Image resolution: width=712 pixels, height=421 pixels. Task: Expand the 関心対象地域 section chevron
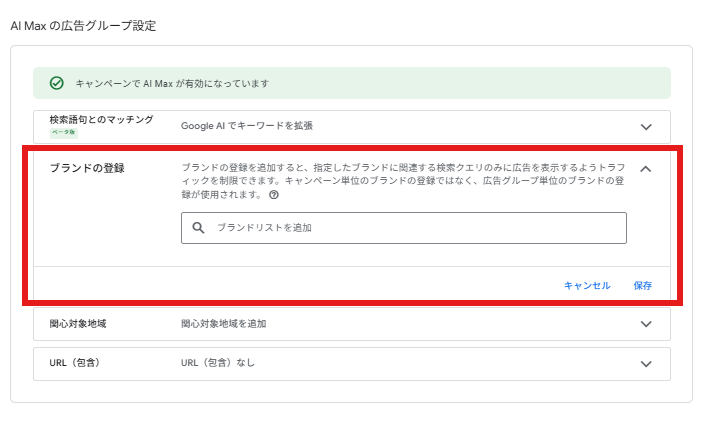tap(646, 324)
